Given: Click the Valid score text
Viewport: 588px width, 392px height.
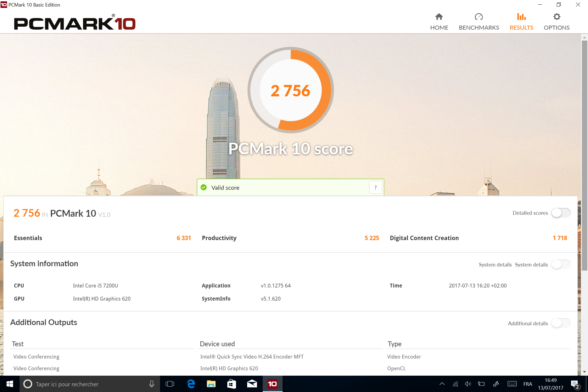Looking at the screenshot, I should (x=225, y=188).
